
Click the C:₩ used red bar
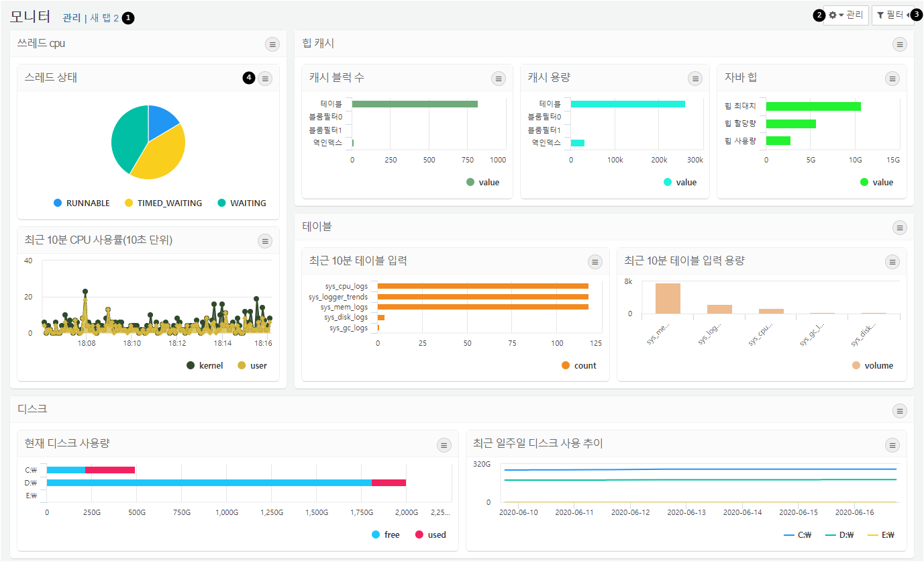pyautogui.click(x=110, y=470)
